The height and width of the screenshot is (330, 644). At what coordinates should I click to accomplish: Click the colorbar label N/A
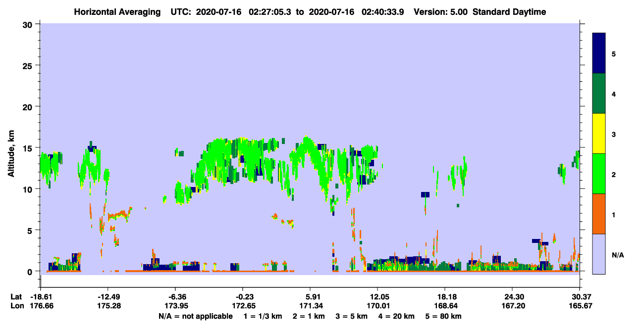[x=618, y=255]
